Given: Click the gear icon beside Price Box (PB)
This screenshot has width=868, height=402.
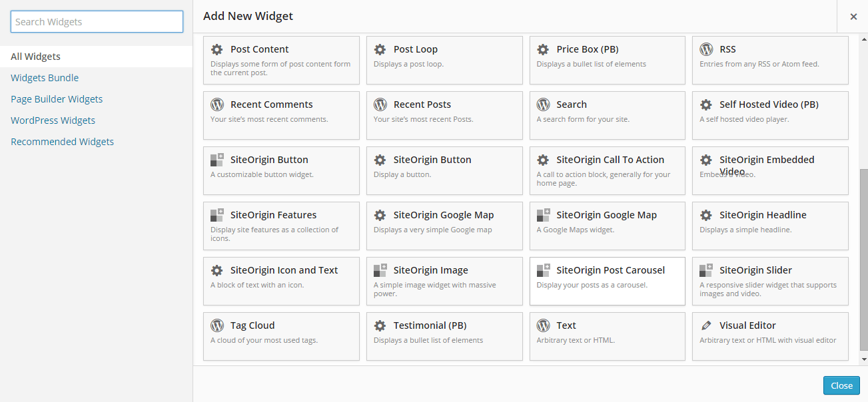Looking at the screenshot, I should click(x=543, y=49).
